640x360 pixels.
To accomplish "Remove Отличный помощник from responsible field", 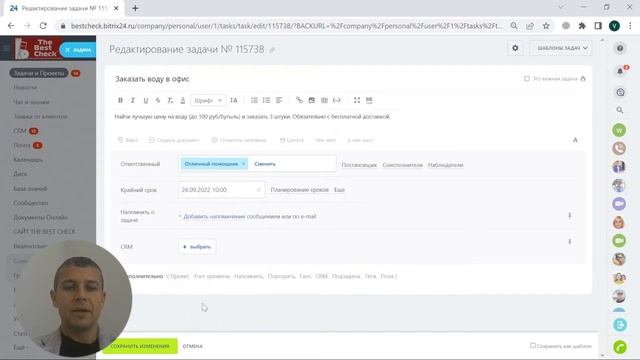I will (243, 164).
